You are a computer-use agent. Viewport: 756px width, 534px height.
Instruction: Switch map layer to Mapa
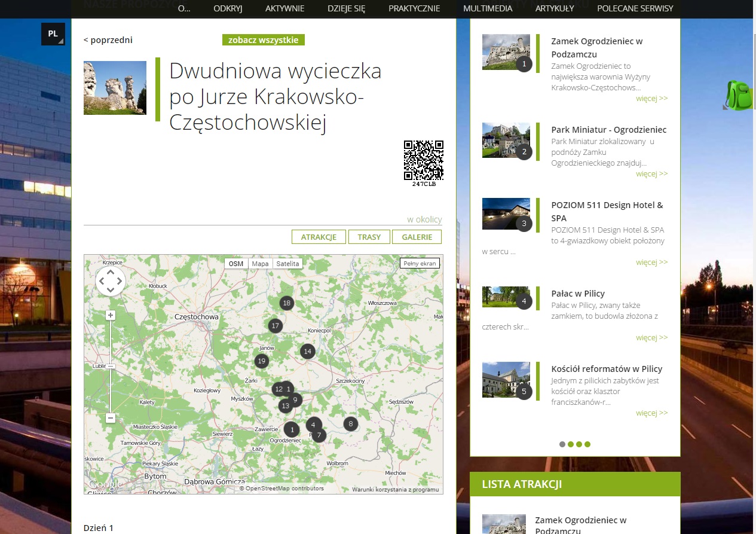click(x=260, y=264)
